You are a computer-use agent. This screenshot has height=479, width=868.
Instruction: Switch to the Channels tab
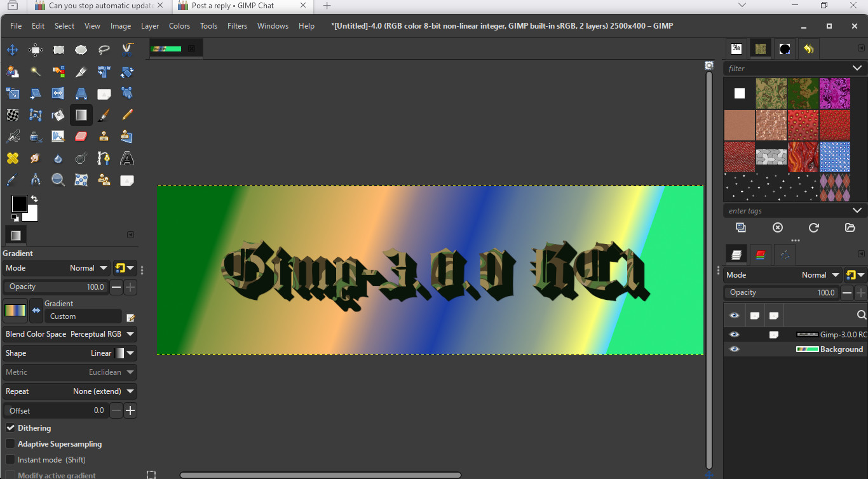pyautogui.click(x=760, y=255)
